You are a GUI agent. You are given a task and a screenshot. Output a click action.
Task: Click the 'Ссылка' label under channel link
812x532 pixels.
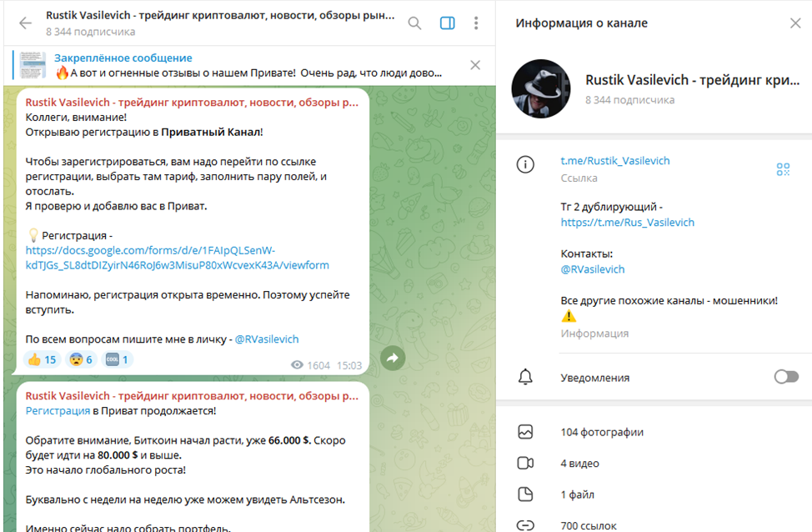579,178
